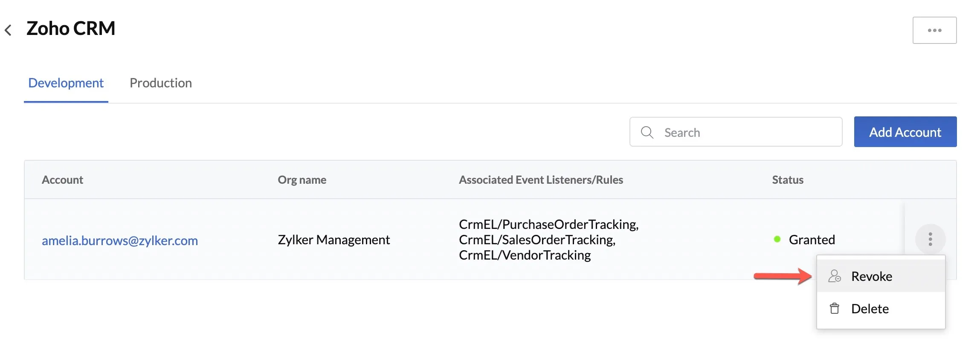Click the green status dot beside Granted
980x344 pixels.
pyautogui.click(x=777, y=239)
